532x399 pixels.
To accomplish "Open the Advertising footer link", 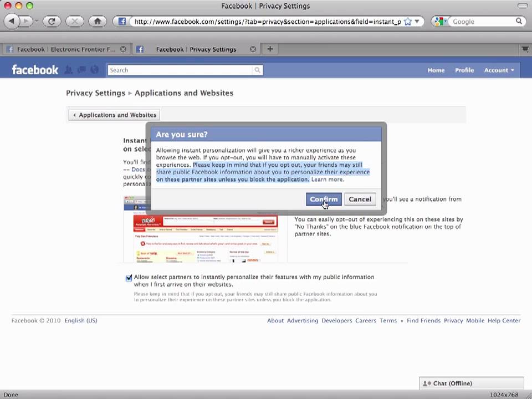I will pyautogui.click(x=303, y=321).
